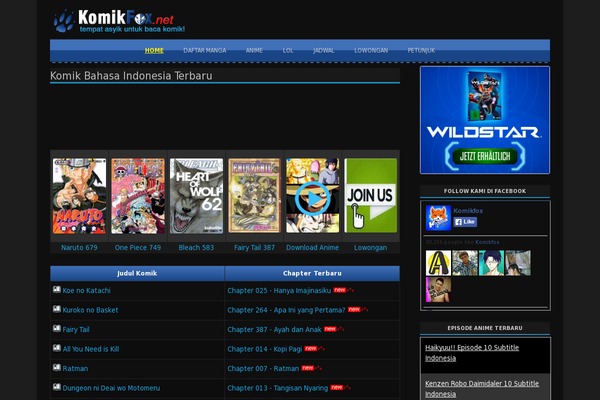Read Chapter 025 - Hanya Imajinasiku
The image size is (600, 400).
pos(279,291)
